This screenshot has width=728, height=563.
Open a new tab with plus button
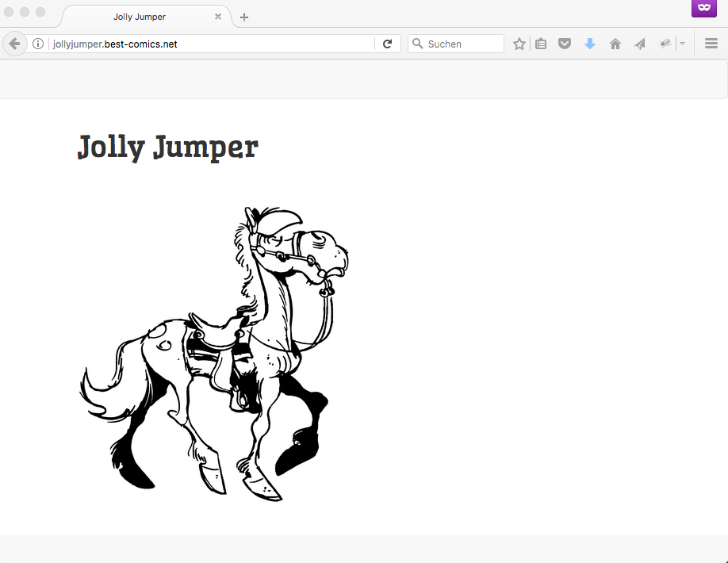pos(244,17)
